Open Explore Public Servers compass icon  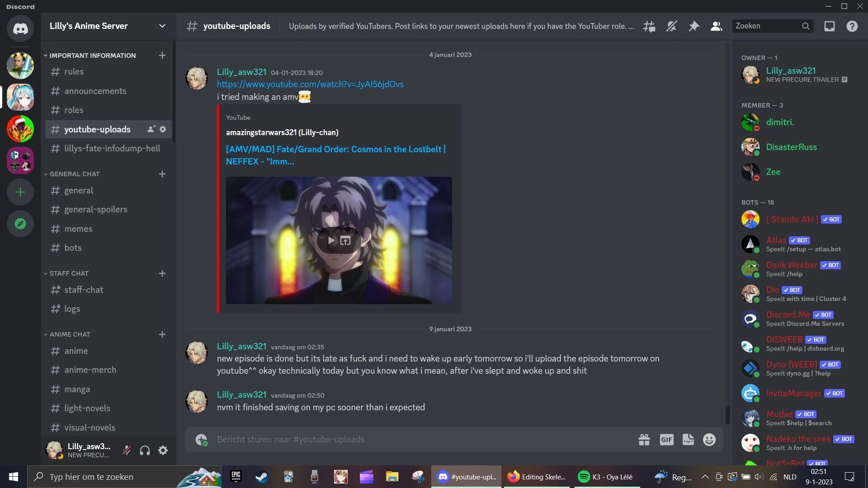tap(20, 224)
